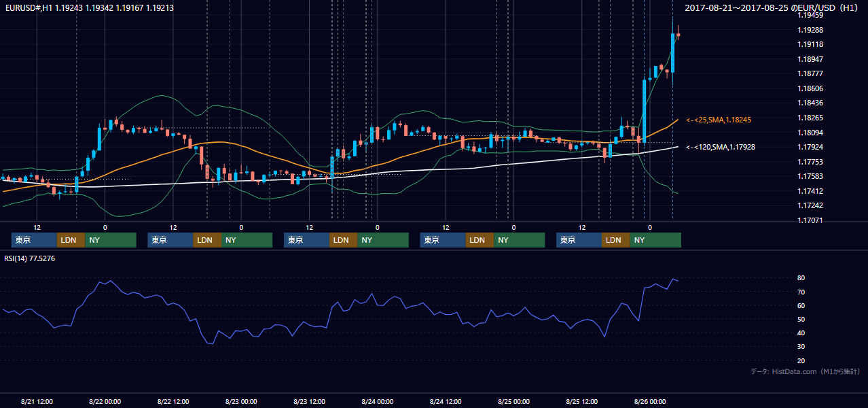Click price axis label 1.17583
Image resolution: width=868 pixels, height=408 pixels.
(810, 176)
